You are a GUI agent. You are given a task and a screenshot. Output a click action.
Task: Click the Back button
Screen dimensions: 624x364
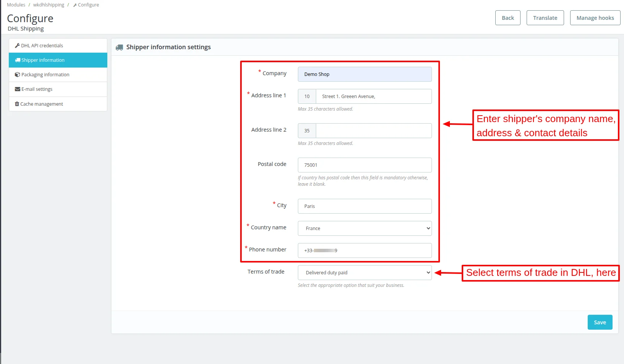coord(508,18)
